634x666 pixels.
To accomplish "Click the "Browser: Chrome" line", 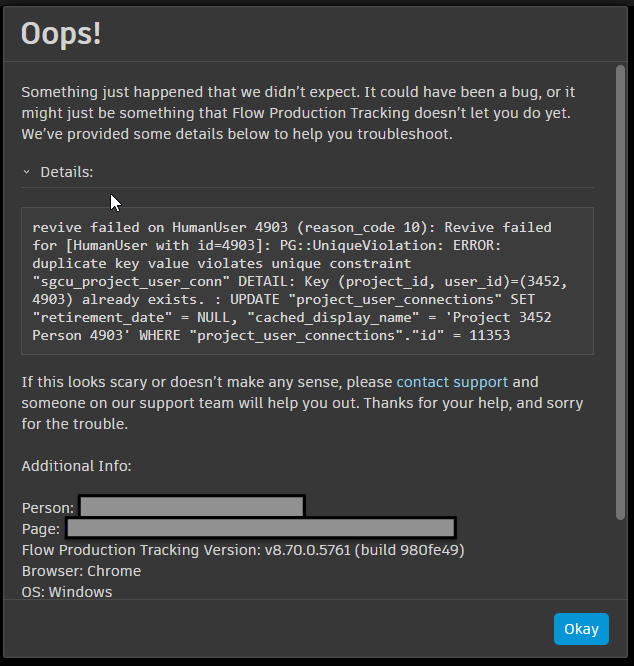I will click(x=81, y=571).
